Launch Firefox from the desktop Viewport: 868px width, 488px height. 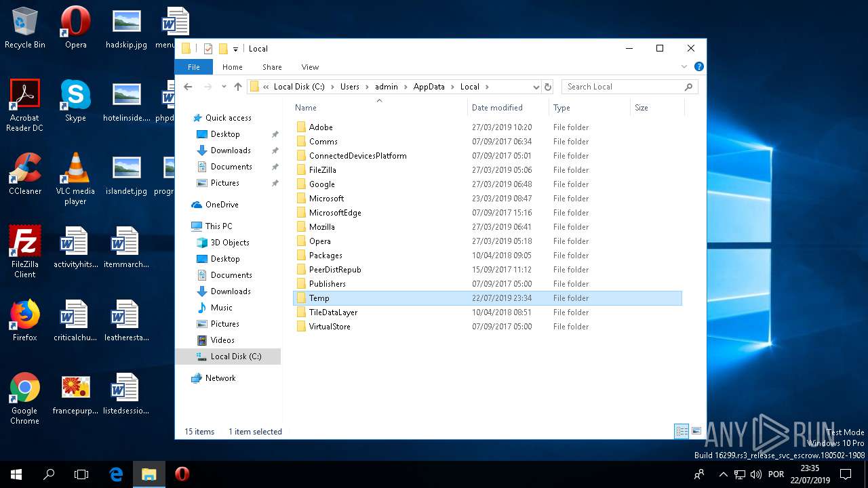(x=25, y=321)
